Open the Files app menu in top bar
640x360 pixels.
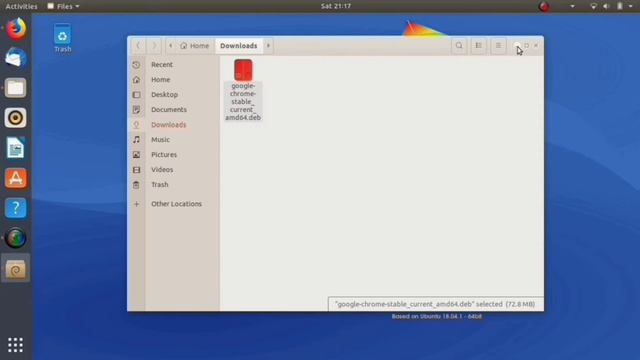(63, 6)
